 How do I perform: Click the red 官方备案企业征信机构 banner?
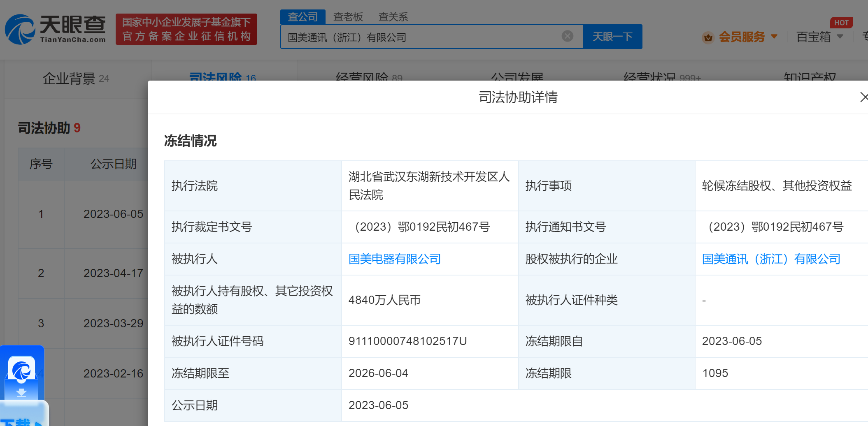coord(186,29)
